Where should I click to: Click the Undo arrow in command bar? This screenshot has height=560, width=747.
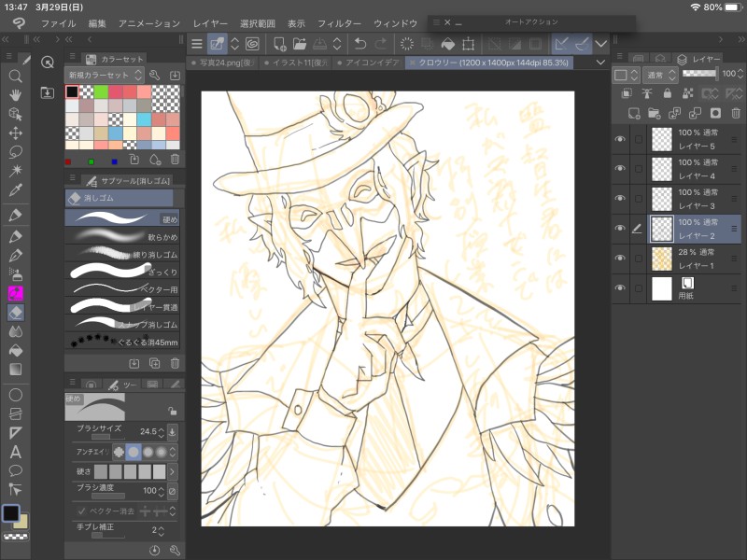click(x=360, y=44)
